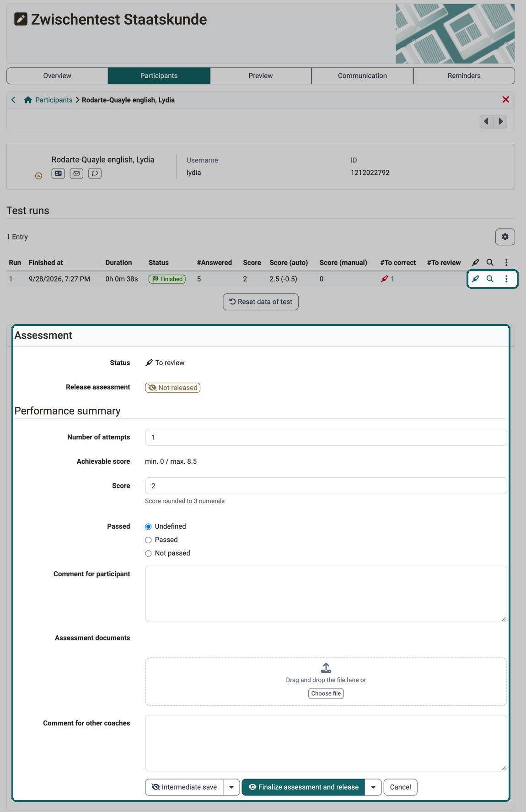Expand Intermediate save dropdown arrow
The image size is (526, 812).
click(231, 787)
